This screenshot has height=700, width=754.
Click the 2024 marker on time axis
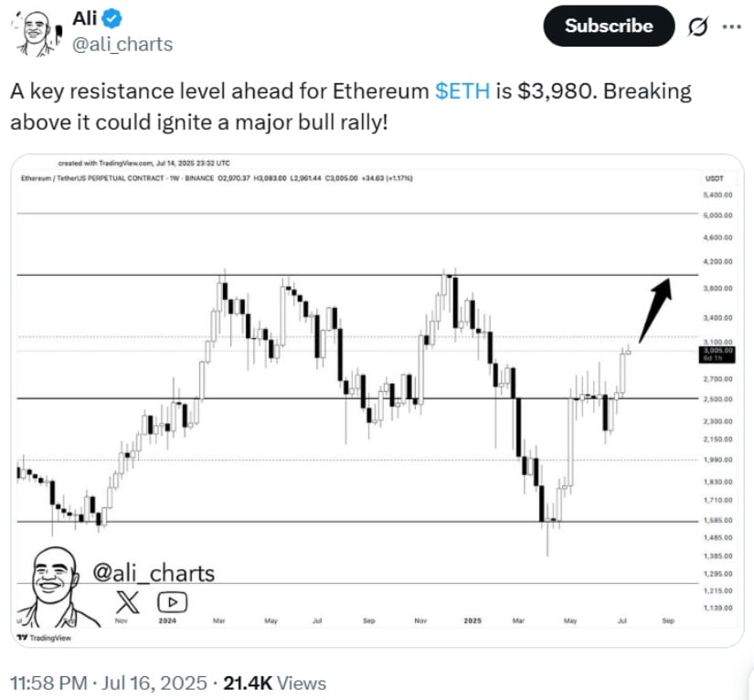point(167,620)
